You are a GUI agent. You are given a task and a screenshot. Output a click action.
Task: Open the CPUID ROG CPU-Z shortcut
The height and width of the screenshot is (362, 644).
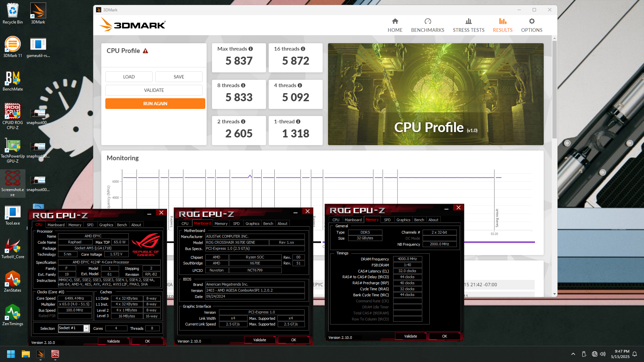click(13, 116)
